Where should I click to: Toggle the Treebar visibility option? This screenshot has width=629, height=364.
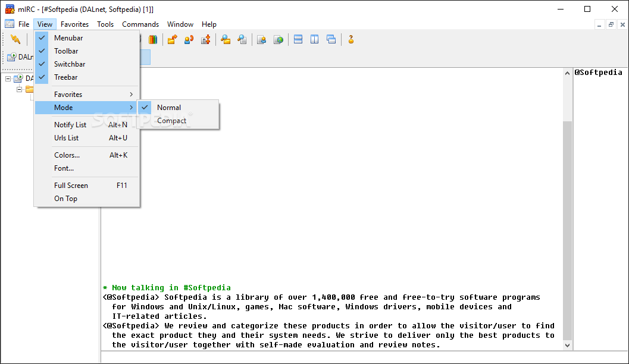click(x=87, y=77)
